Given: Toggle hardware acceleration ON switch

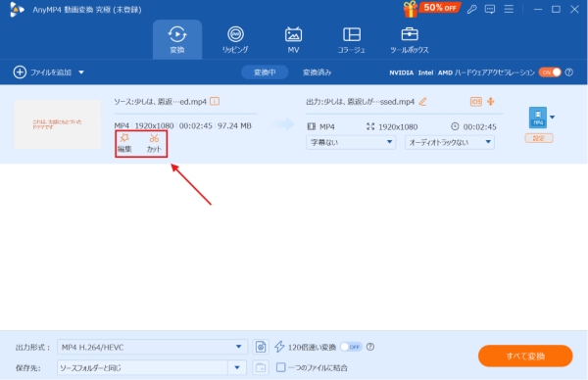Looking at the screenshot, I should [550, 72].
